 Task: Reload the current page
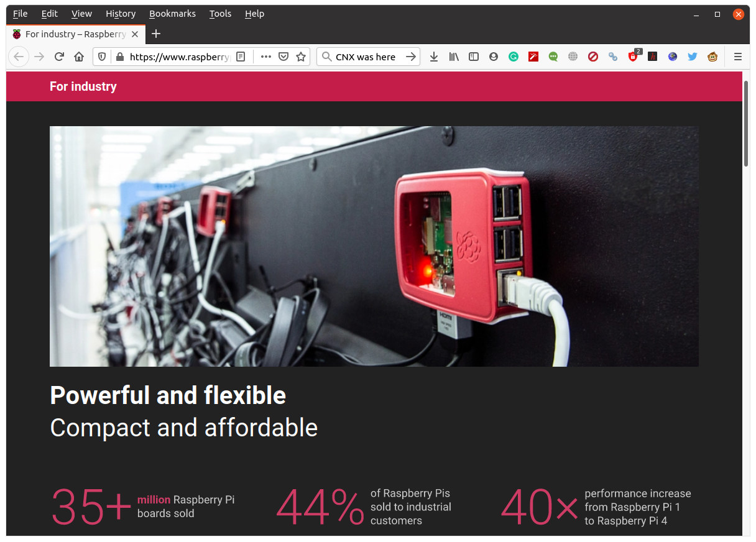coord(59,57)
